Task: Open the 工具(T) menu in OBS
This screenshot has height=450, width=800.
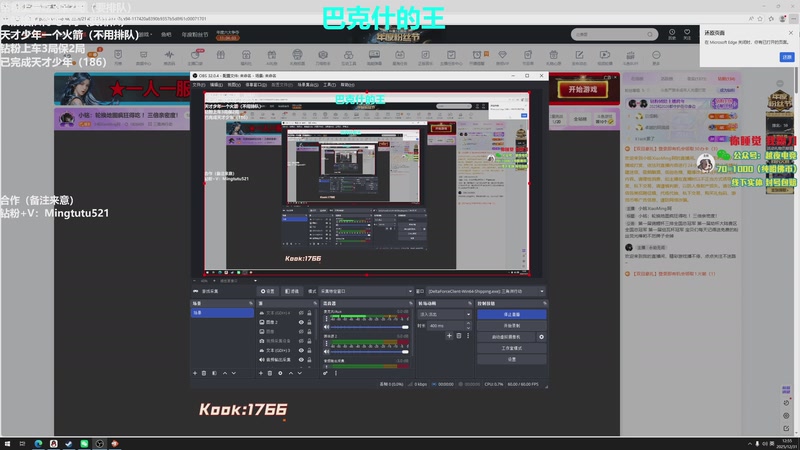Action: (329, 85)
